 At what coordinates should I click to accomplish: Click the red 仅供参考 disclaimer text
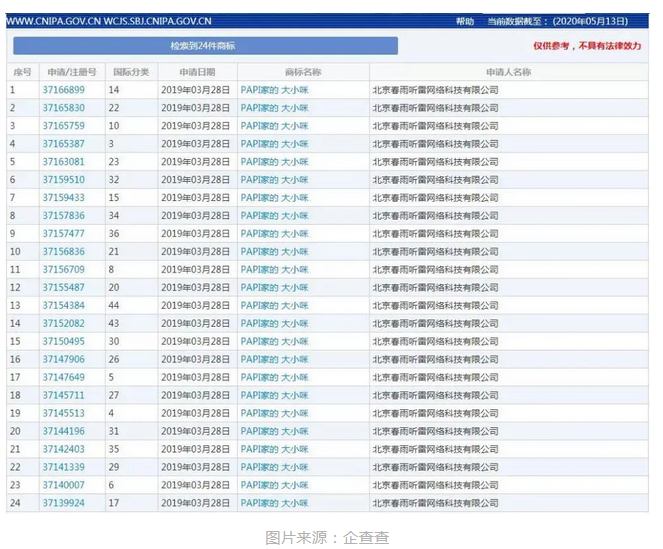coord(587,46)
